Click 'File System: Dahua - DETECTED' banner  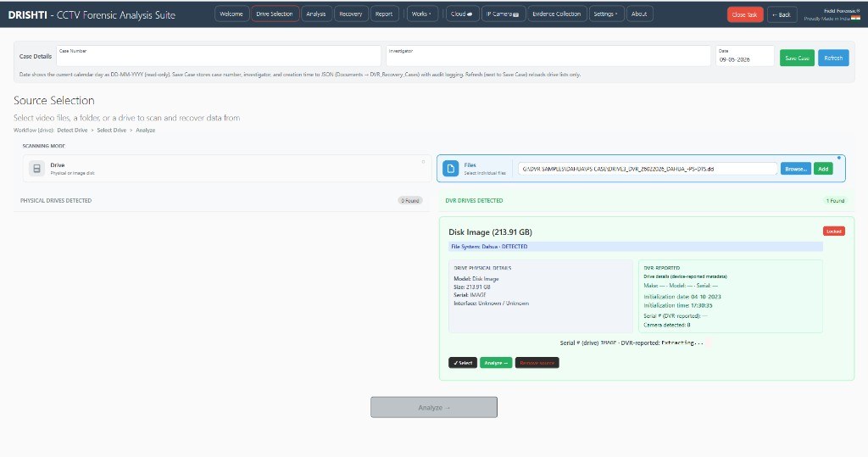636,247
